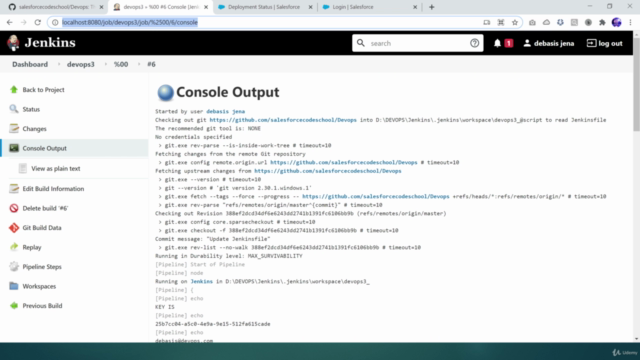640x360 pixels.
Task: Close the Deployment Status tab
Action: tap(310, 7)
